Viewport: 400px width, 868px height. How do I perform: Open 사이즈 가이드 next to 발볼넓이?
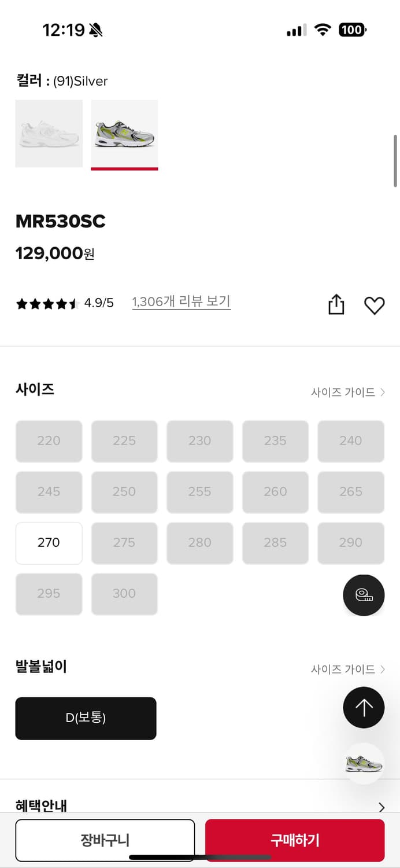pyautogui.click(x=347, y=670)
